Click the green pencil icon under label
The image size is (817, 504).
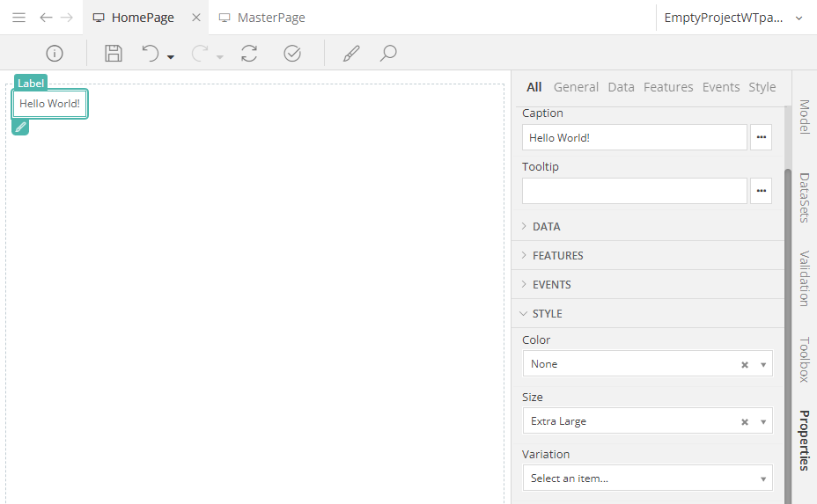[x=20, y=128]
